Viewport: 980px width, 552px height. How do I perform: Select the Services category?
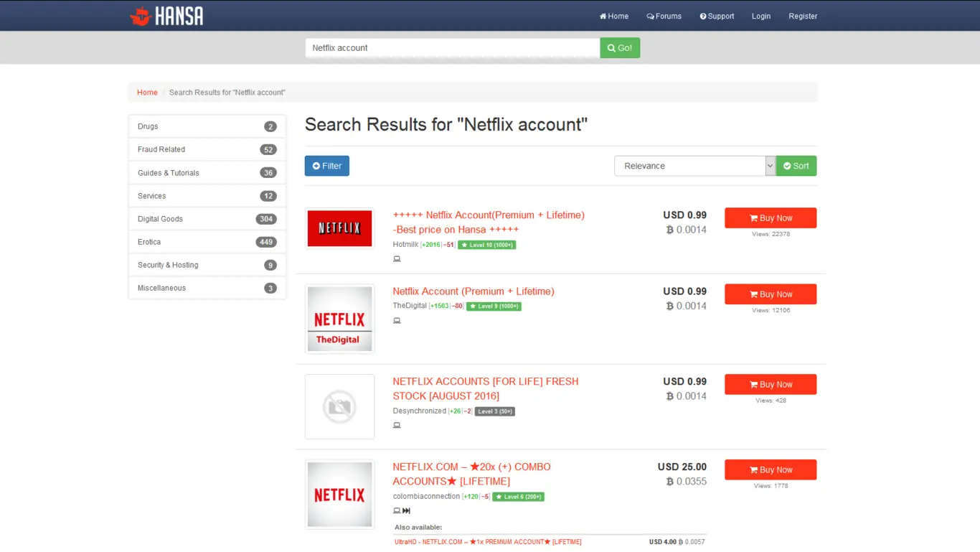[207, 196]
